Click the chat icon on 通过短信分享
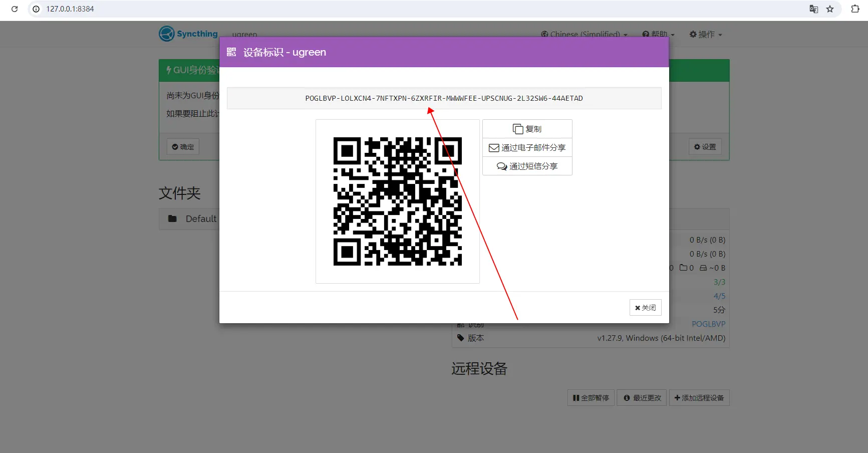The width and height of the screenshot is (868, 453). click(x=501, y=166)
